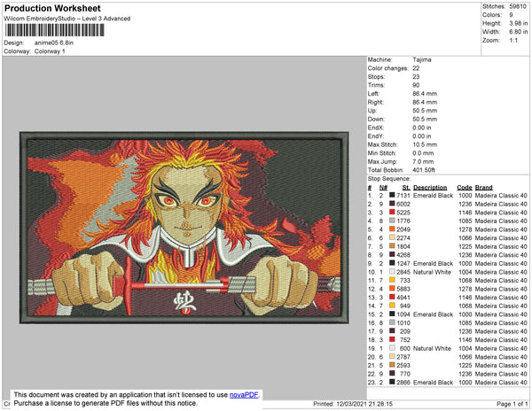Viewport: 532px width, 411px height.
Task: Click the Colors value 9
Action: click(511, 15)
